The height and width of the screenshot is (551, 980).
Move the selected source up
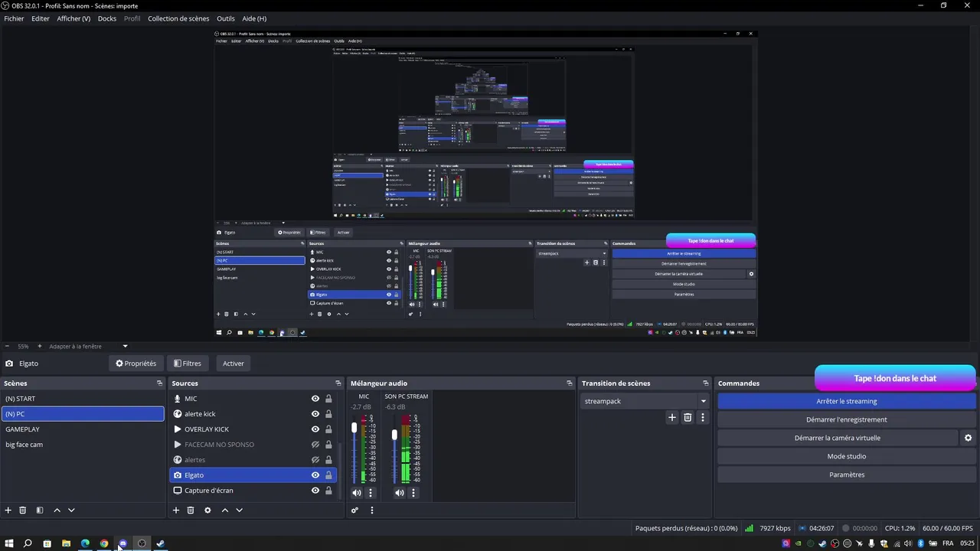click(225, 510)
